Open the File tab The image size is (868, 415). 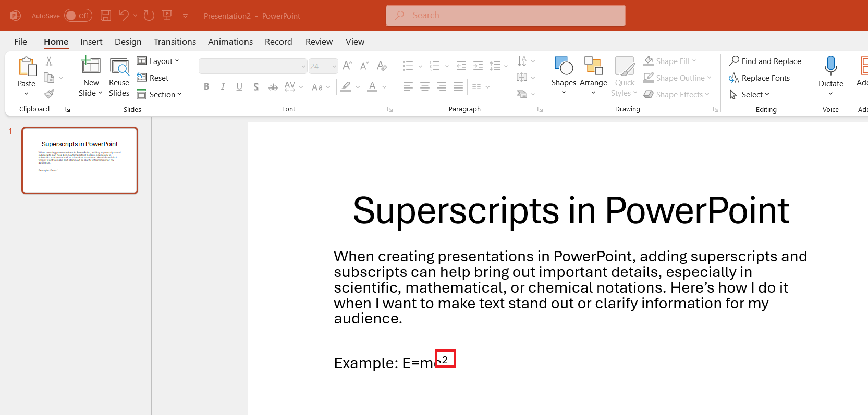[x=20, y=42]
